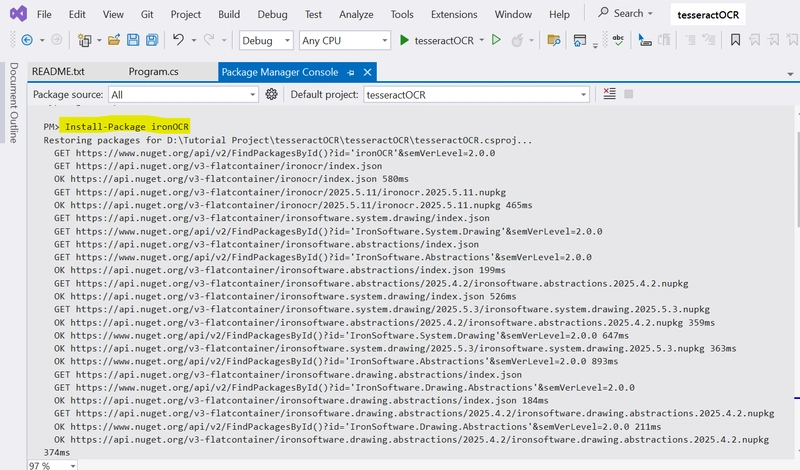Screen dimensions: 800x470
Task: Start without debugging (outlined play icon)
Action: click(496, 39)
